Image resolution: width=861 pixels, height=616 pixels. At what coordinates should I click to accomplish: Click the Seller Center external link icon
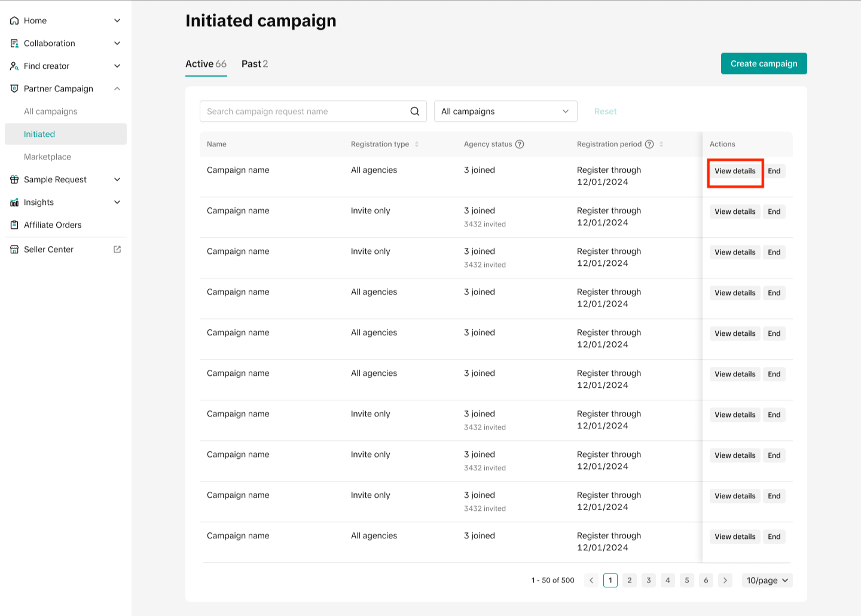point(117,249)
